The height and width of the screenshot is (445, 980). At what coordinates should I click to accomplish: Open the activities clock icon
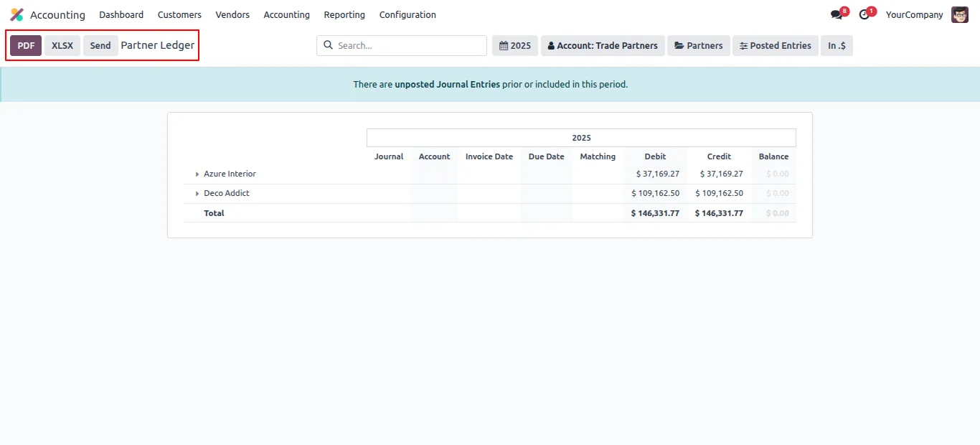click(864, 14)
